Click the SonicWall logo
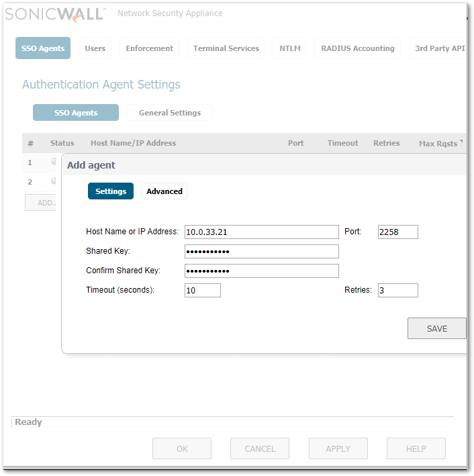 (x=55, y=13)
